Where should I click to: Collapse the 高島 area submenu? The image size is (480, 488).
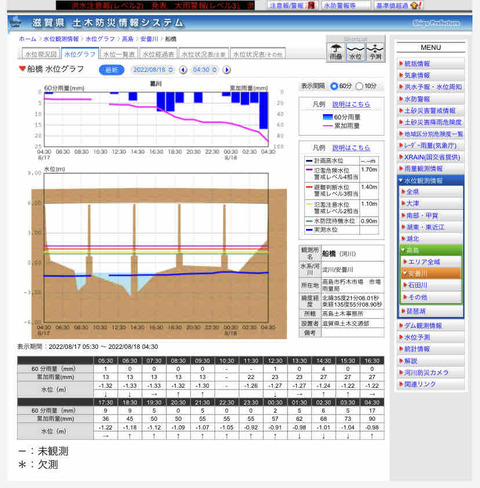tap(430, 250)
